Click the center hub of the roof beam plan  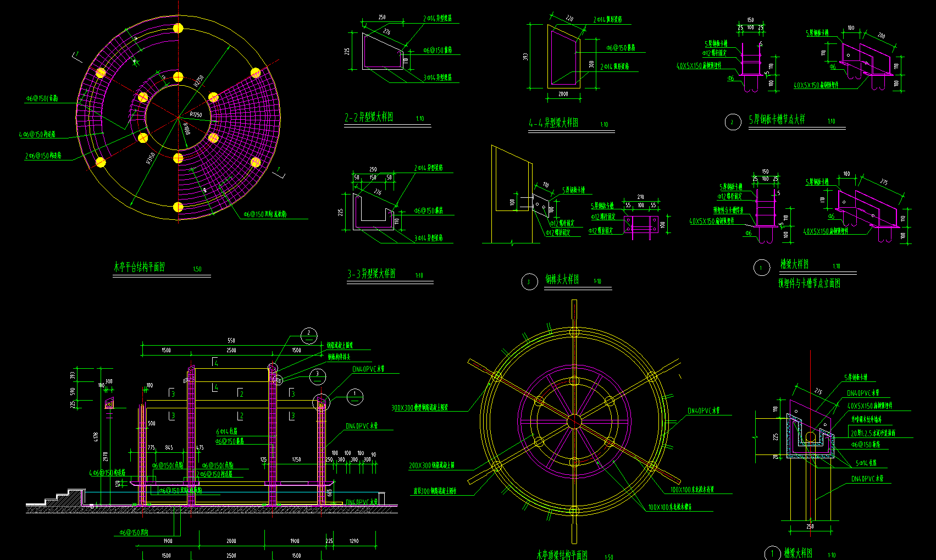[x=574, y=422]
